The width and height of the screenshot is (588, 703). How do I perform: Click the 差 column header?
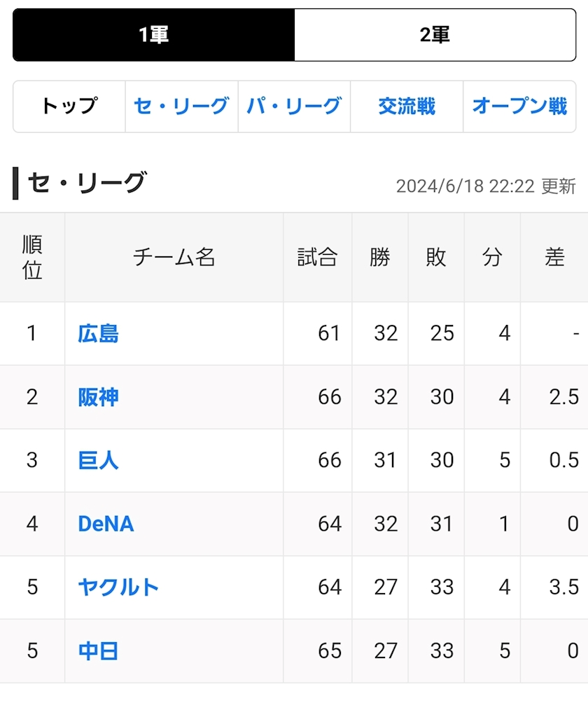(554, 257)
